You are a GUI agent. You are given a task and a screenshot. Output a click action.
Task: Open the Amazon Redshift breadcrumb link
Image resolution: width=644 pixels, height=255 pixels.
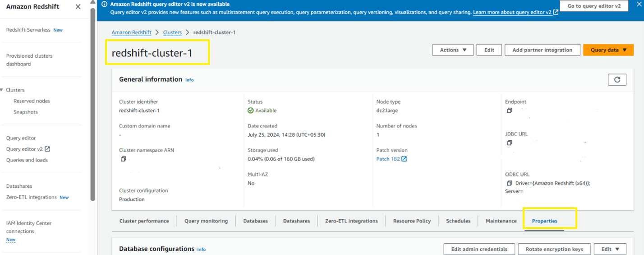click(132, 32)
